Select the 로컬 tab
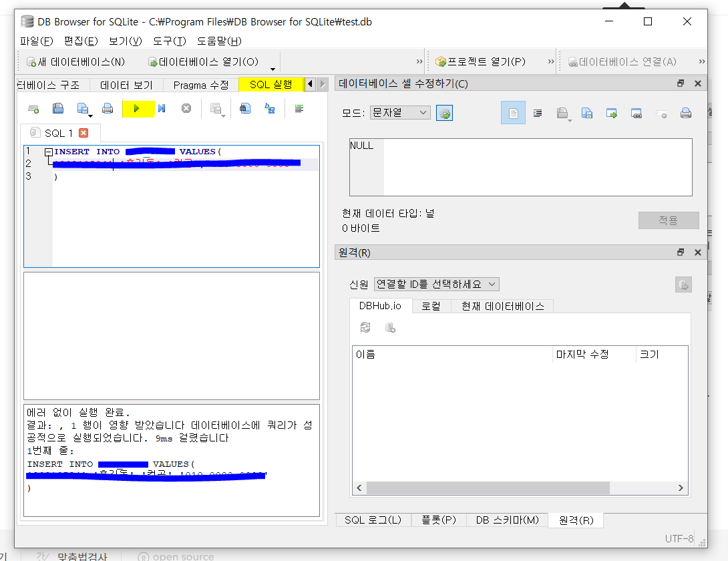The width and height of the screenshot is (728, 561). click(431, 306)
